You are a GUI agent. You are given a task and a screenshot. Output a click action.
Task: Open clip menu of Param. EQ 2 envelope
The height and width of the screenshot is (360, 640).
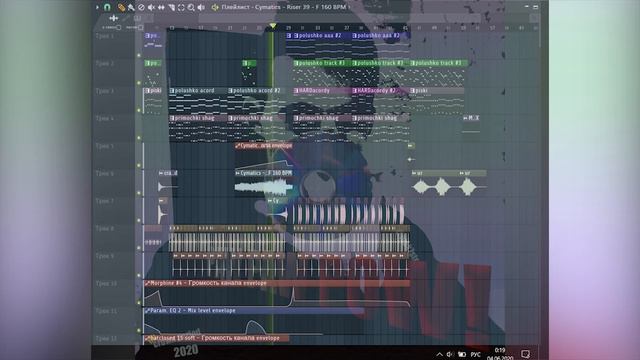click(x=147, y=311)
